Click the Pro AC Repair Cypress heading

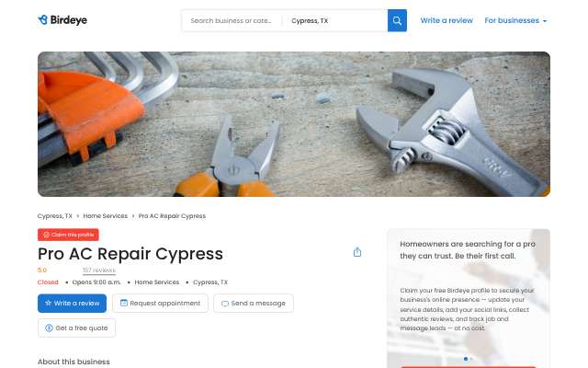[x=130, y=254]
